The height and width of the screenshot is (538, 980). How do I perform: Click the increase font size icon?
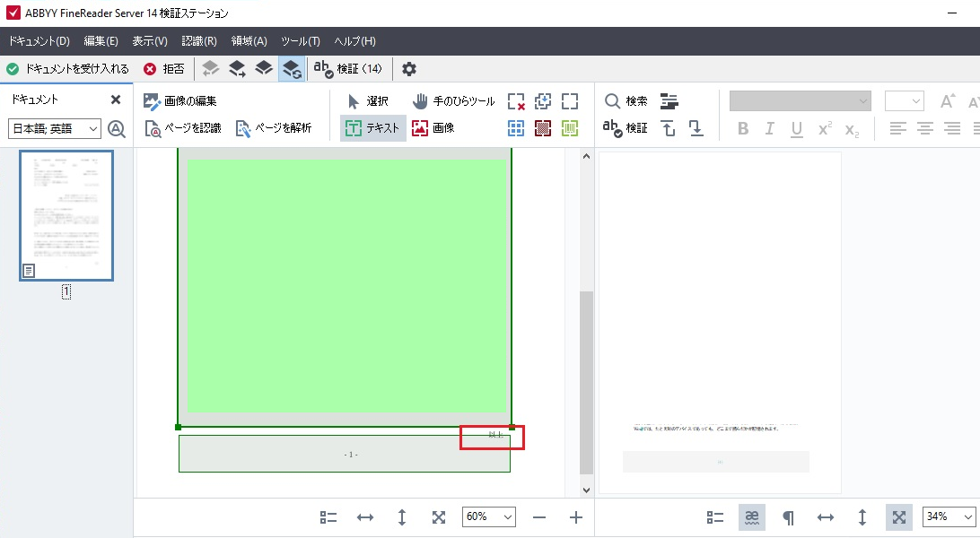(948, 101)
